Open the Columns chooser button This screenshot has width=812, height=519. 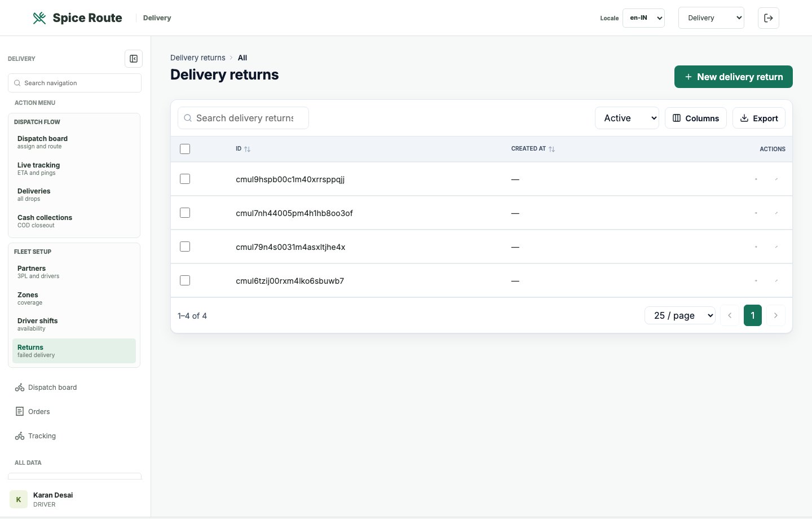[696, 118]
